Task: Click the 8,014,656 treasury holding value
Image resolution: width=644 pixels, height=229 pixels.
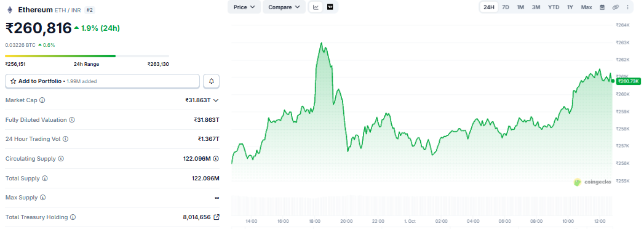Action: pyautogui.click(x=197, y=217)
